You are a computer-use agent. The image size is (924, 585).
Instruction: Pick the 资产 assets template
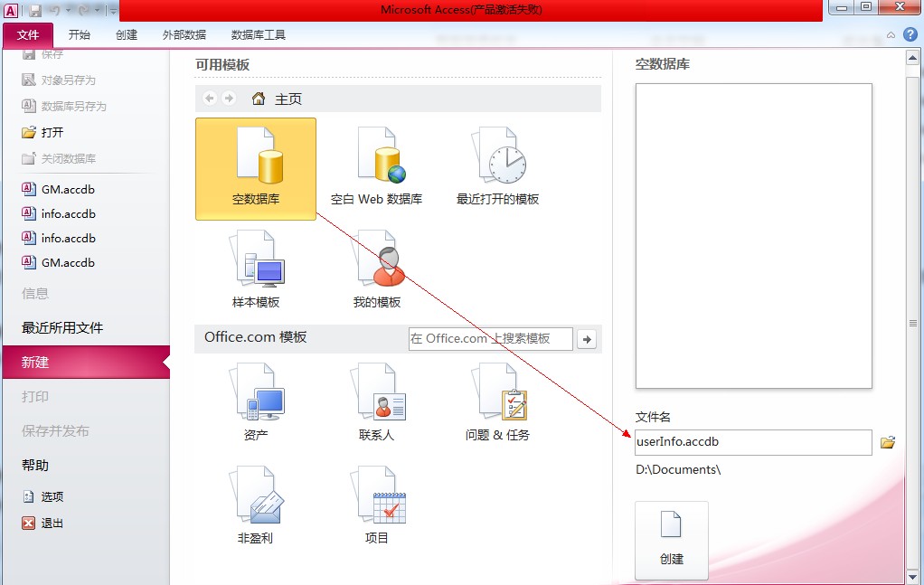[x=256, y=402]
